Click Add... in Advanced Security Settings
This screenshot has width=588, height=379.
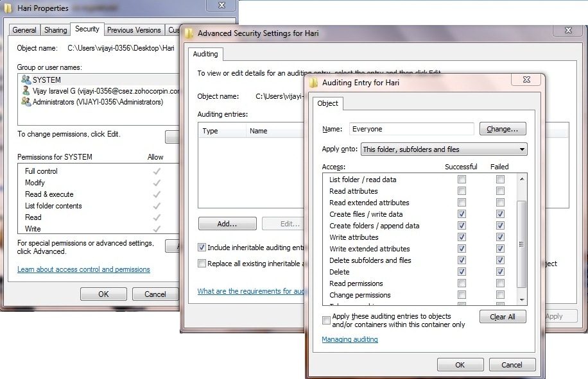coord(227,224)
